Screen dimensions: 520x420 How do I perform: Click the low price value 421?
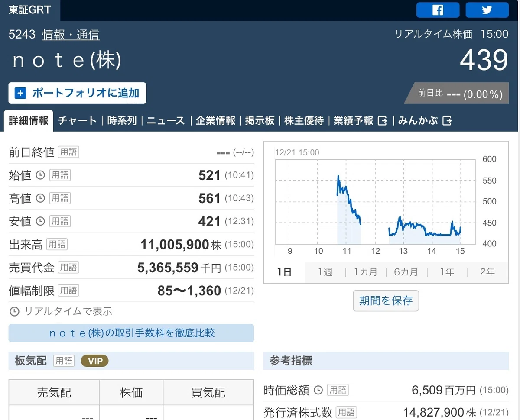209,221
